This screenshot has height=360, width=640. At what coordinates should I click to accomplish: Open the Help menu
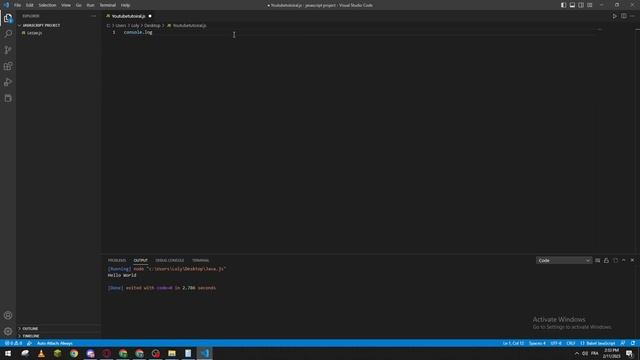pos(125,5)
